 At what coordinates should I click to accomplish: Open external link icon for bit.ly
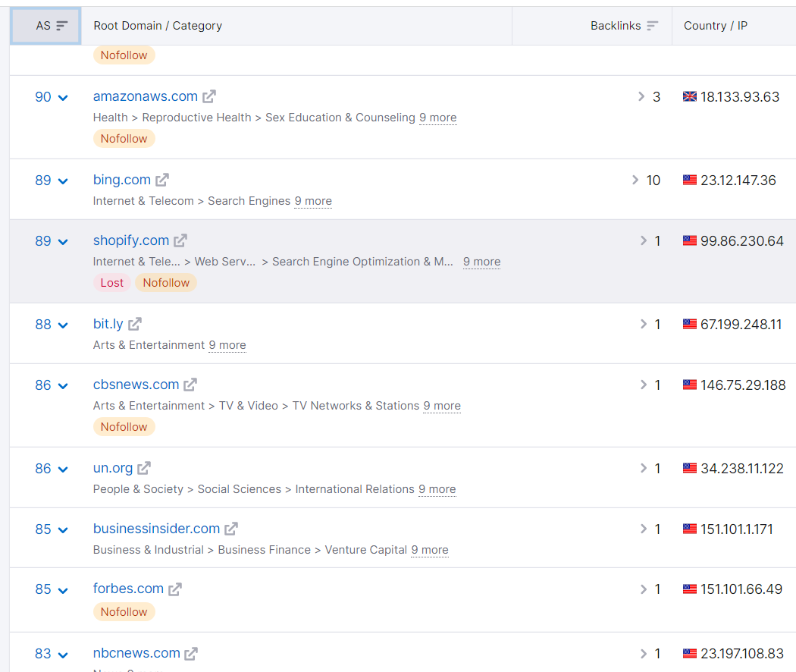point(134,324)
